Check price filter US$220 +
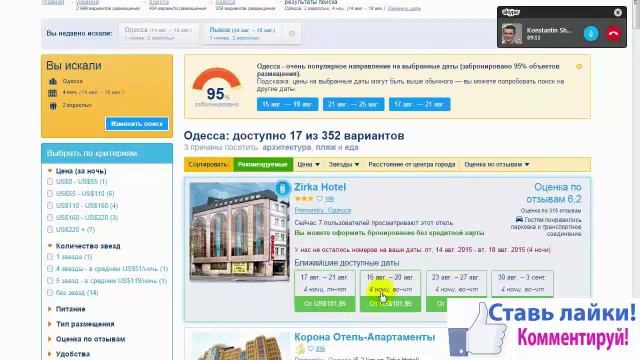 (x=50, y=229)
